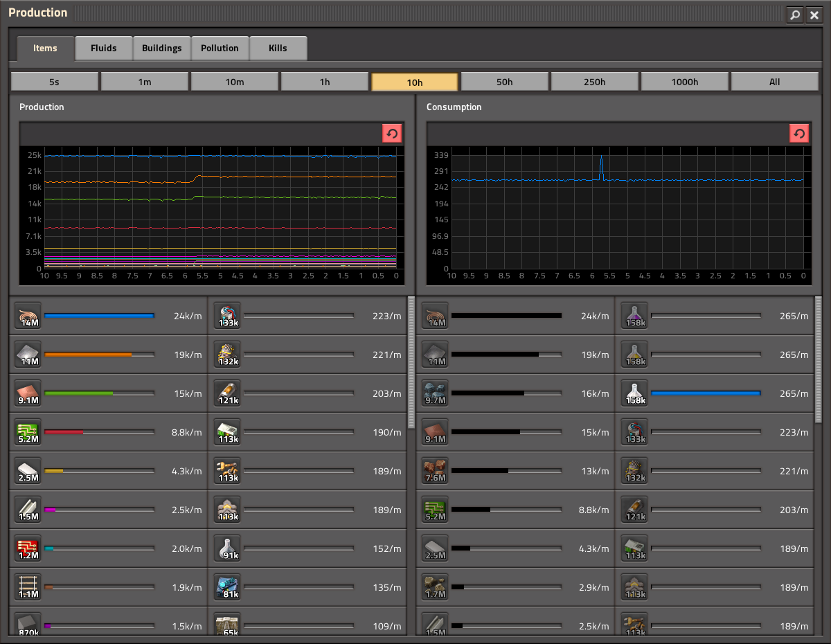831x644 pixels.
Task: Click the 13k/m value in Consumption list
Action: 595,471
